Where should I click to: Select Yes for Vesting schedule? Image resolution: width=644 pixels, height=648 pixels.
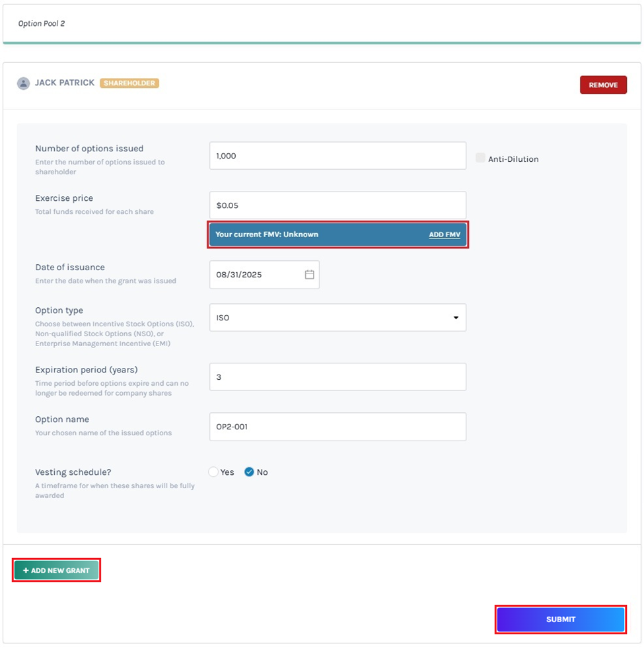tap(213, 472)
